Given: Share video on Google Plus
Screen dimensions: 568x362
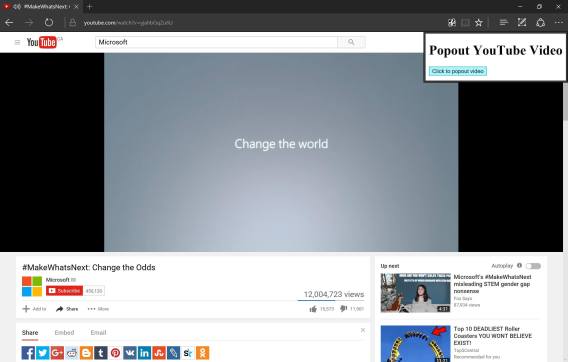Looking at the screenshot, I should coord(57,353).
